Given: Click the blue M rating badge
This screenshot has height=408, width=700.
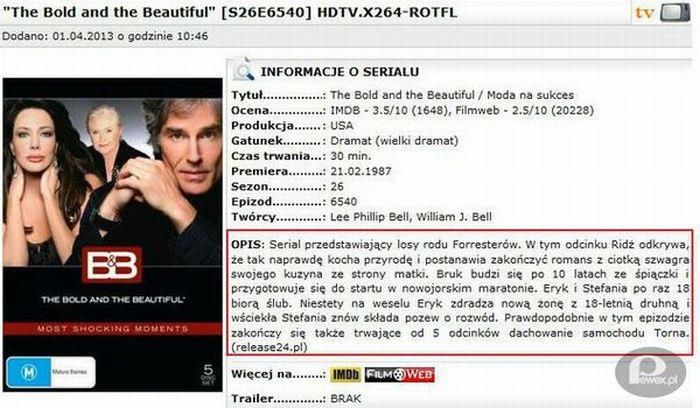Looking at the screenshot, I should click(x=50, y=372).
